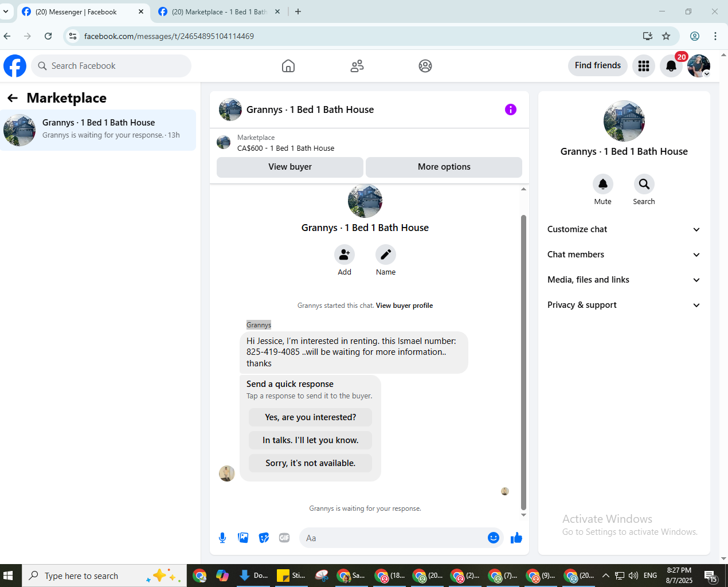The image size is (728, 587).
Task: Go back using Marketplace back arrow
Action: [13, 98]
